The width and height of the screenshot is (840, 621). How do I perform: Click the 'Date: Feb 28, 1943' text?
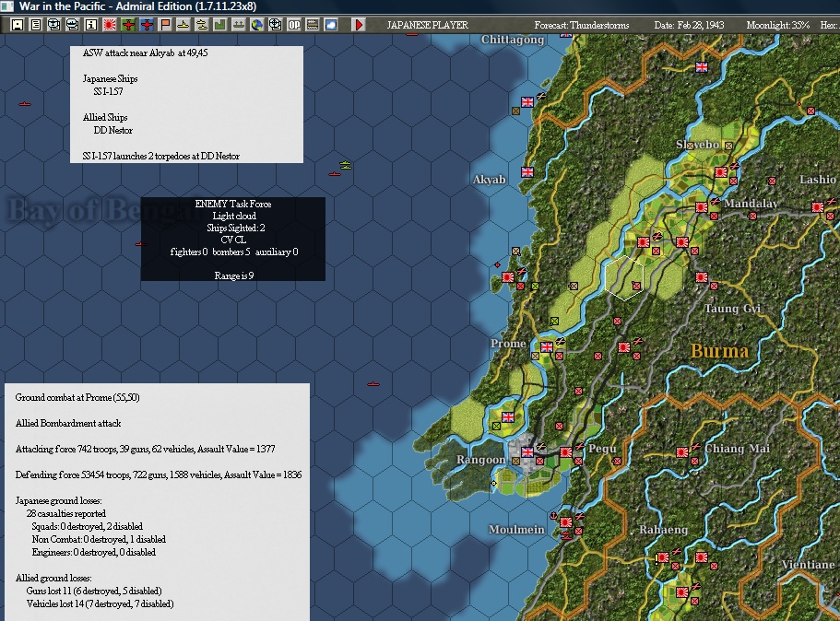pyautogui.click(x=689, y=25)
